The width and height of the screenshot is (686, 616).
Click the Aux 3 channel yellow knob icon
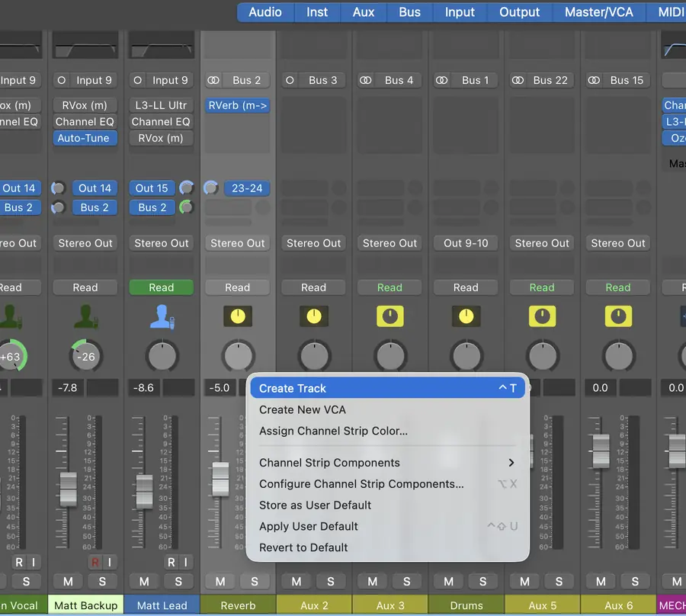(x=389, y=316)
